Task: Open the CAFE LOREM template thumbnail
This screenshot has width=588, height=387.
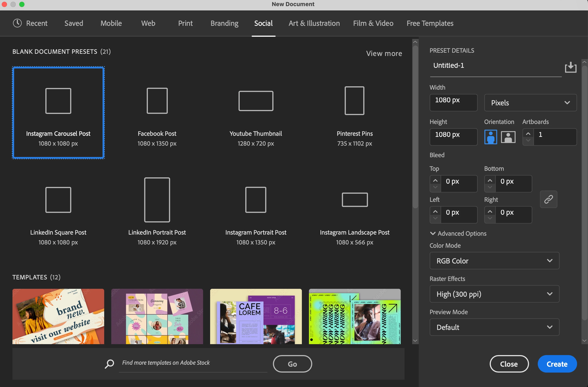Action: pyautogui.click(x=256, y=316)
